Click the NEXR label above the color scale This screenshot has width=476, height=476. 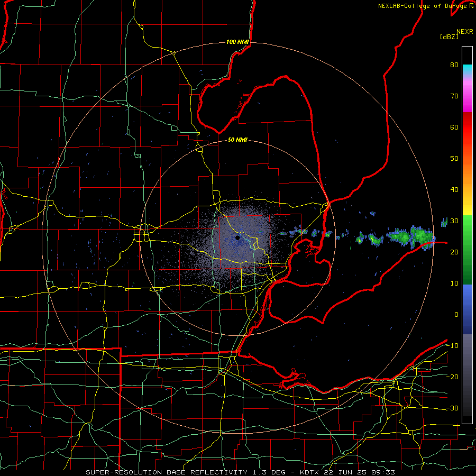pos(464,32)
